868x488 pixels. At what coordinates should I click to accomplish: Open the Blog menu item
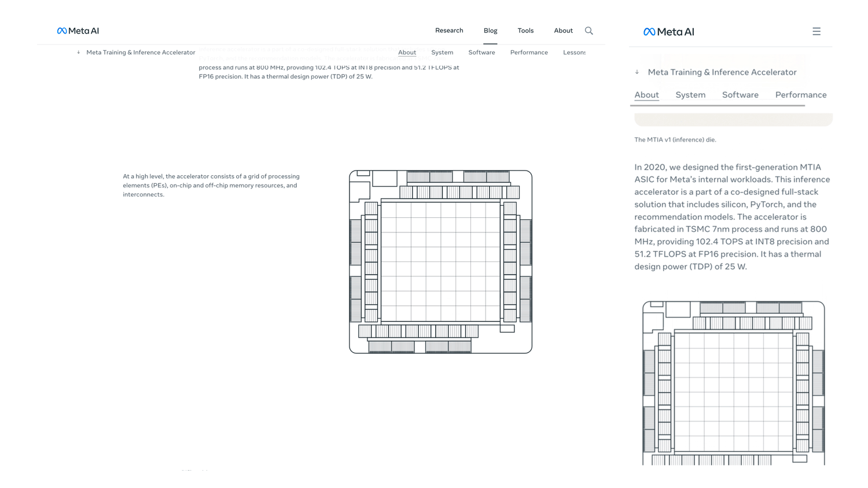click(490, 31)
